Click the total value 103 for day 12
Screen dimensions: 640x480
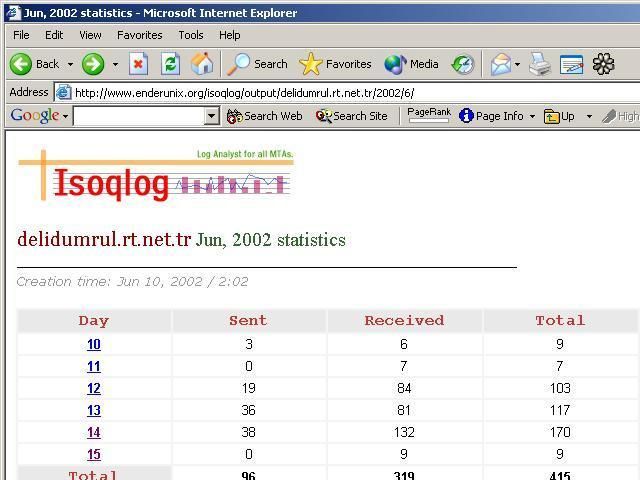(560, 388)
